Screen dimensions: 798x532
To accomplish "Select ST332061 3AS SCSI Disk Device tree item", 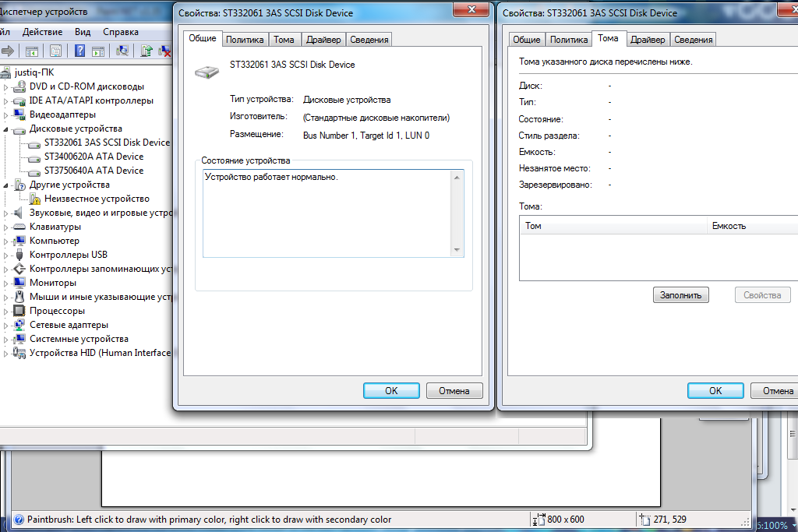I will (x=107, y=143).
